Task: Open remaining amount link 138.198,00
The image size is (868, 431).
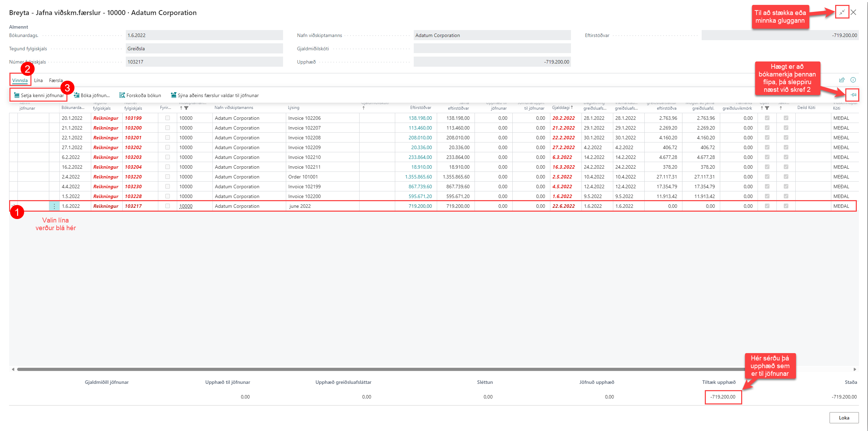Action: (x=420, y=118)
